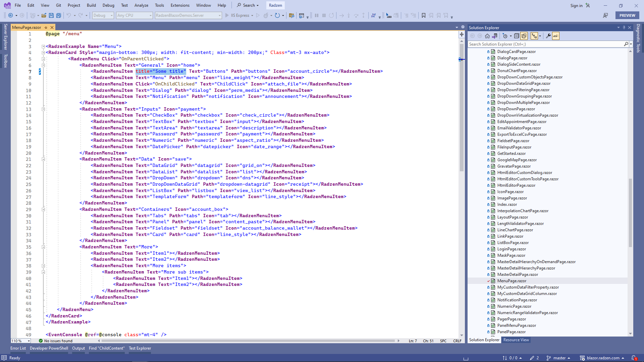Toggle Show All Files in Solution Explorer
Image resolution: width=644 pixels, height=362 pixels.
tap(524, 36)
